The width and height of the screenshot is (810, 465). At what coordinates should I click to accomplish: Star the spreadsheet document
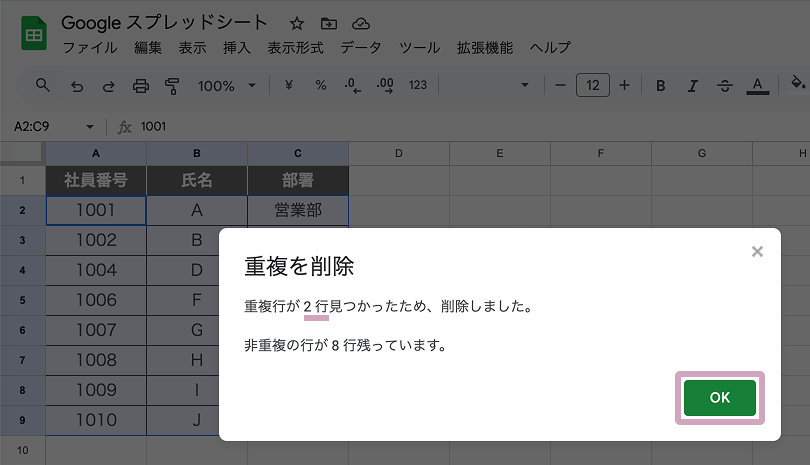[x=297, y=23]
